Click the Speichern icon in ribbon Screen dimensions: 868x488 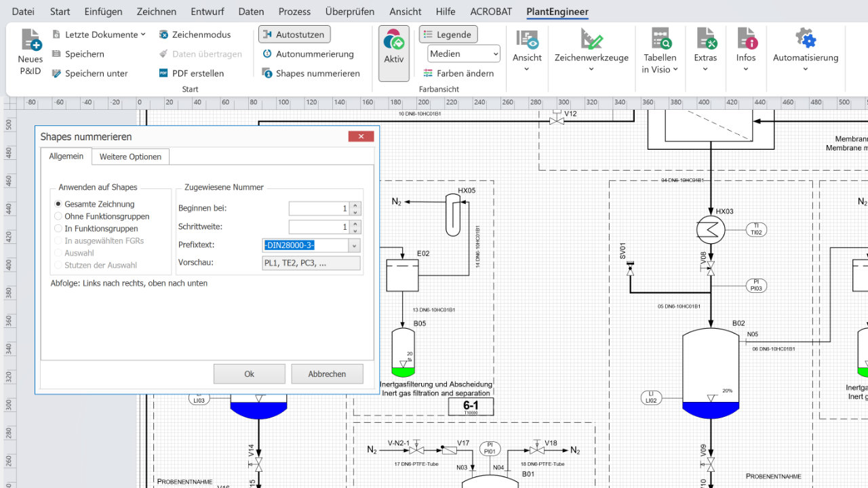point(56,54)
